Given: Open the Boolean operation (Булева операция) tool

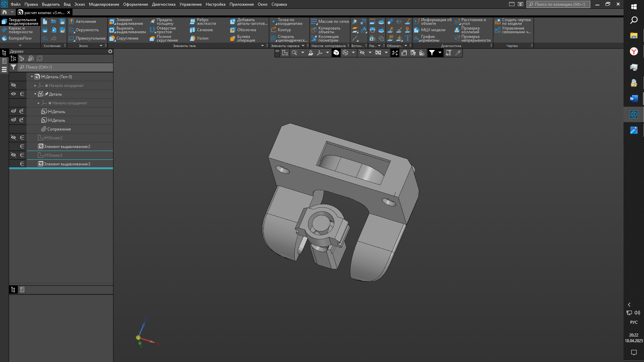Looking at the screenshot, I should click(243, 39).
